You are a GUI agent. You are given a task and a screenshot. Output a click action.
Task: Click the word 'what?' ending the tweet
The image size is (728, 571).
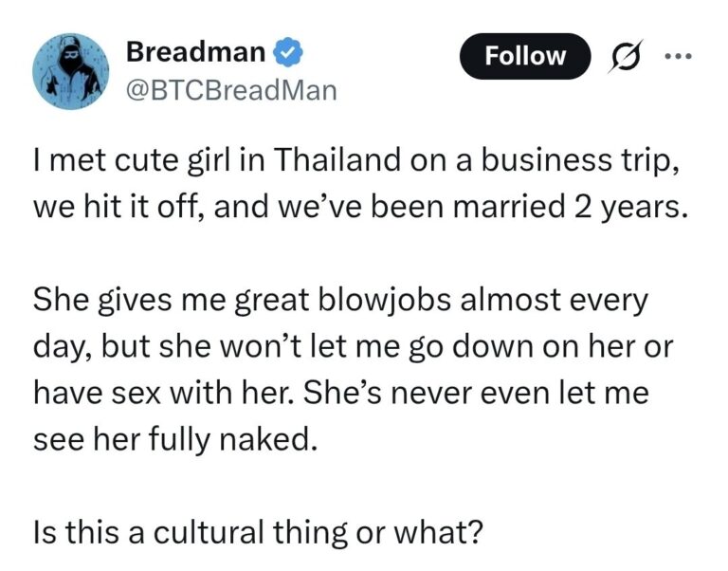point(438,532)
